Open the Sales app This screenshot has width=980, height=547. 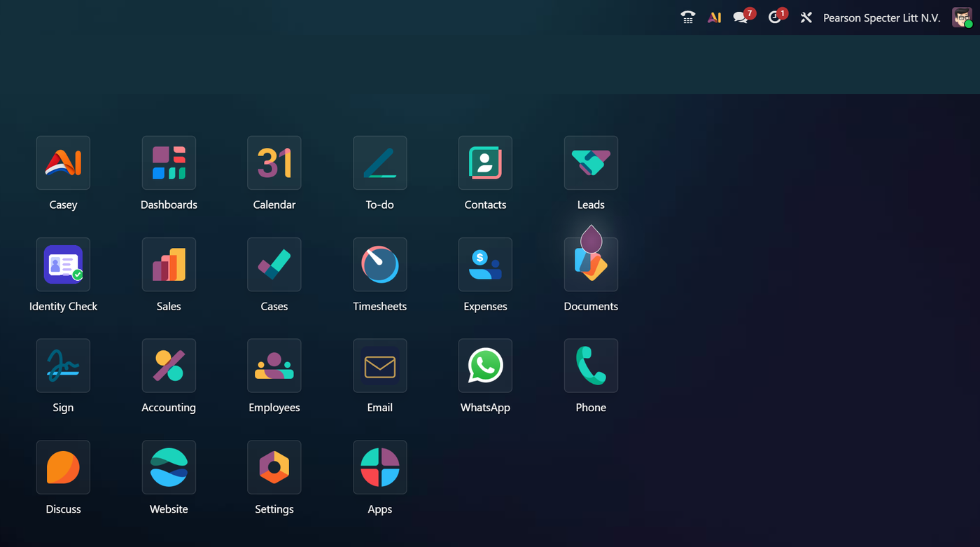pyautogui.click(x=169, y=264)
